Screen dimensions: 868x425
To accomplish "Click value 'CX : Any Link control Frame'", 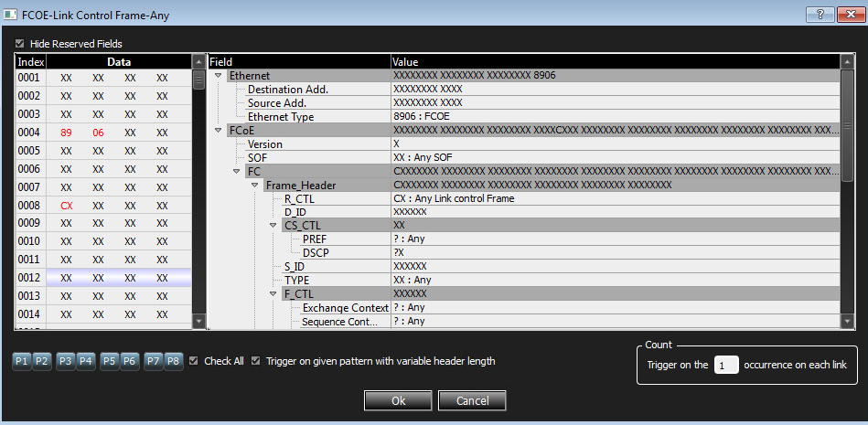I will point(454,198).
